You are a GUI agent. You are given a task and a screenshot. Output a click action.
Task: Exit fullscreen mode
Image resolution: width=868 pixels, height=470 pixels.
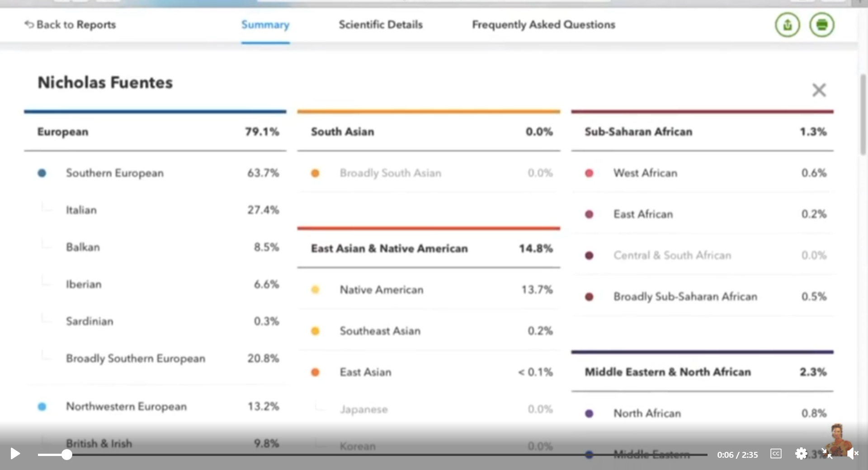[x=827, y=454]
